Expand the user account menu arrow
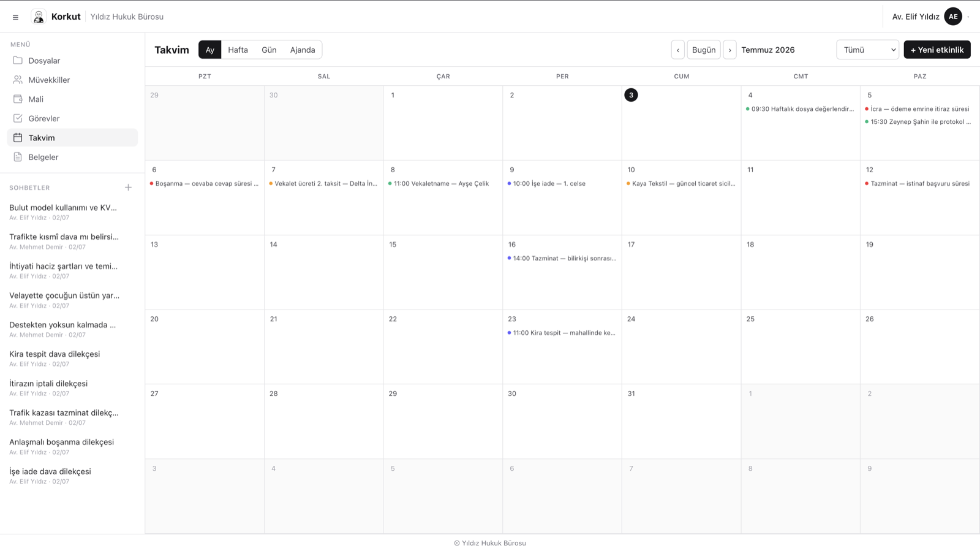This screenshot has width=980, height=551. click(x=968, y=17)
